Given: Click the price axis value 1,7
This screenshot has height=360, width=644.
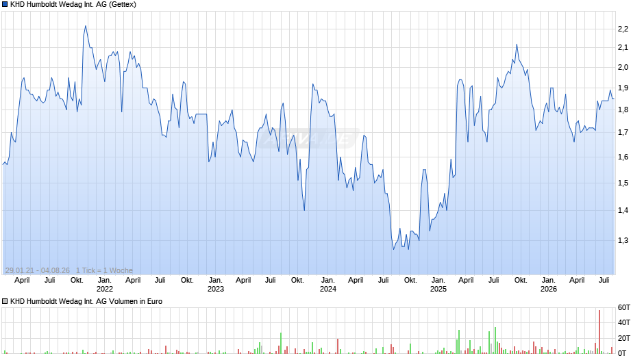Looking at the screenshot, I should coord(623,132).
